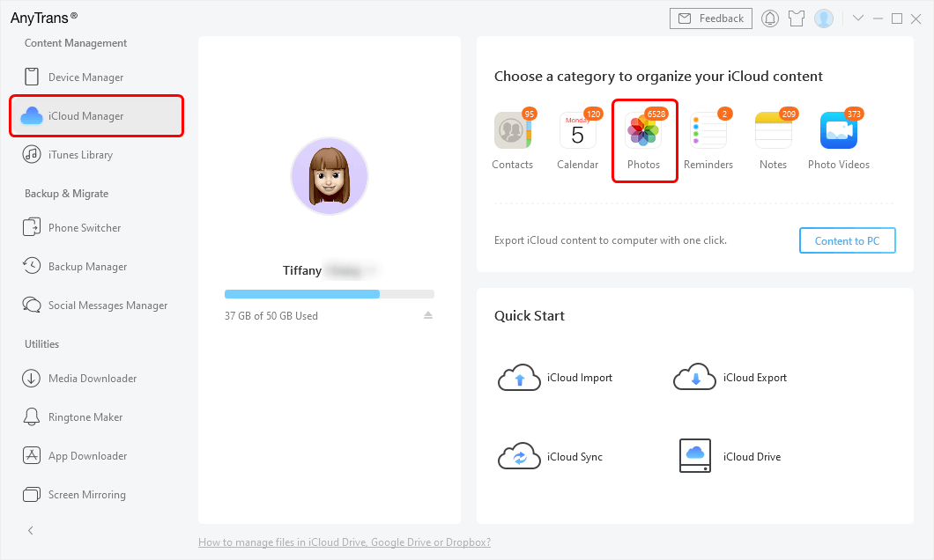Open iCloud Contacts category
The width and height of the screenshot is (934, 560).
point(513,141)
